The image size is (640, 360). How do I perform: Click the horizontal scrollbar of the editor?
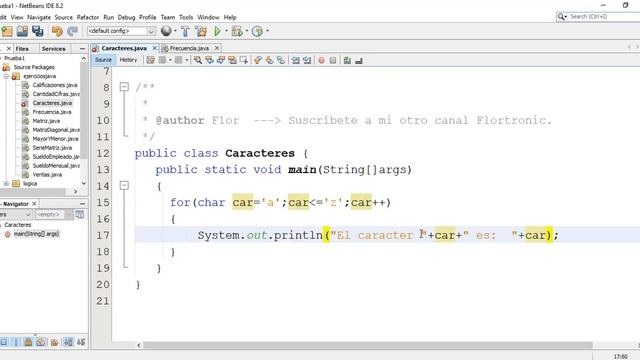[367, 345]
